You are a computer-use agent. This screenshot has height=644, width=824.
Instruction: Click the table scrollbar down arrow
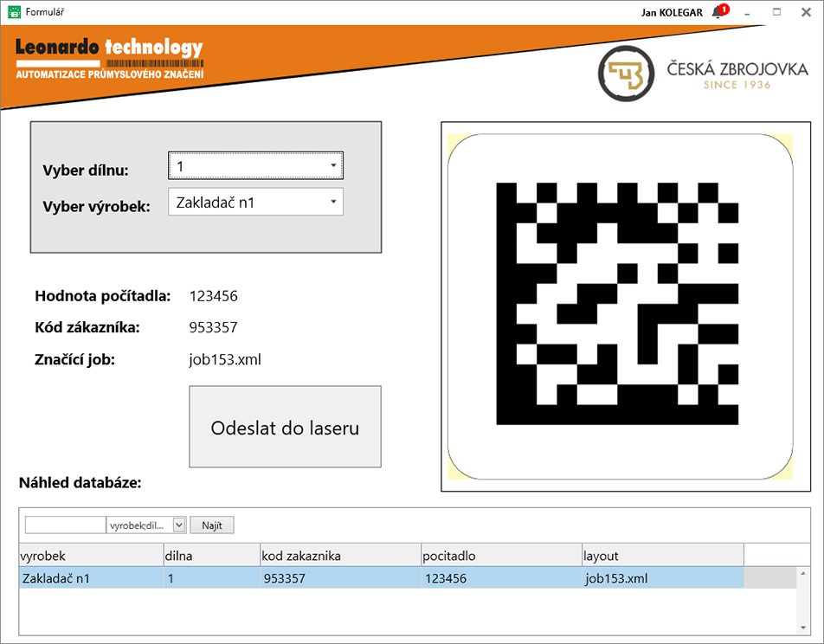803,628
